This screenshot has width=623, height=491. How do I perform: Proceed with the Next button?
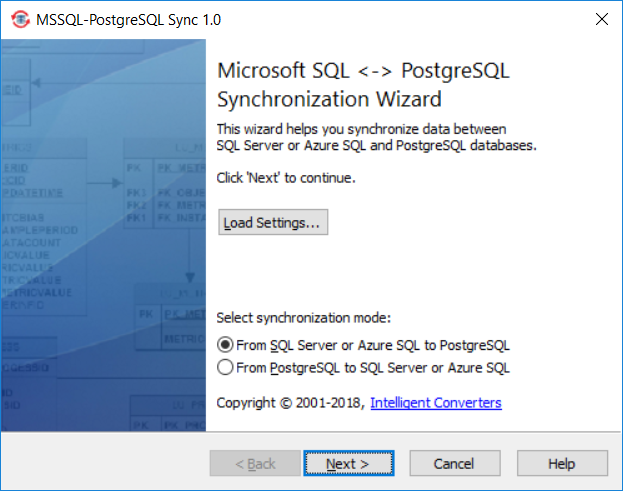[x=348, y=464]
